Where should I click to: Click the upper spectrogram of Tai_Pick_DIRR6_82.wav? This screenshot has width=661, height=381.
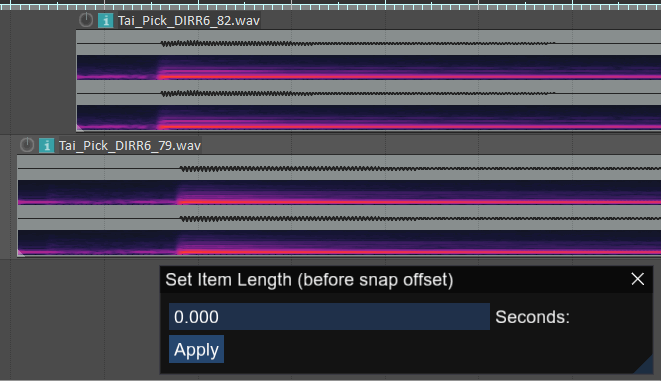click(368, 67)
